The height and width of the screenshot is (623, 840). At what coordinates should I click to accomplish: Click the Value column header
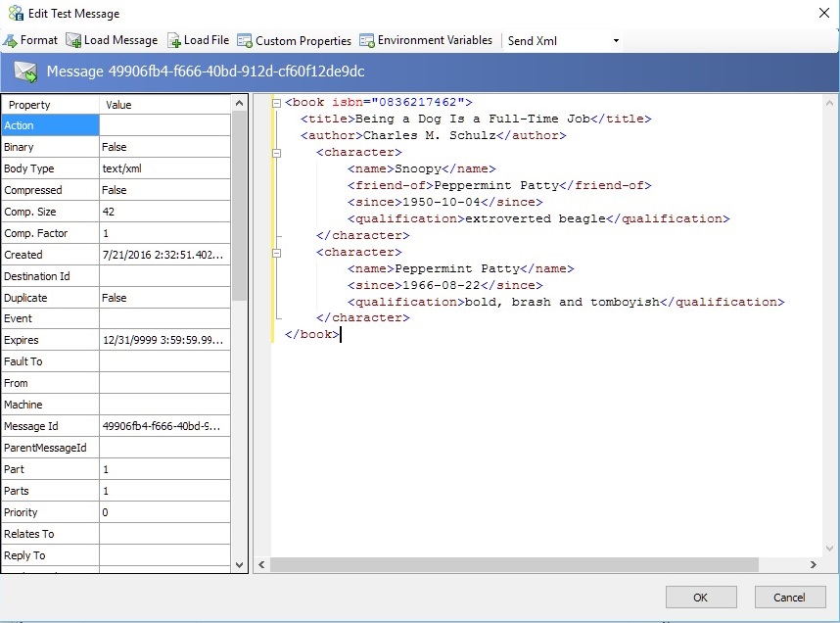click(165, 105)
